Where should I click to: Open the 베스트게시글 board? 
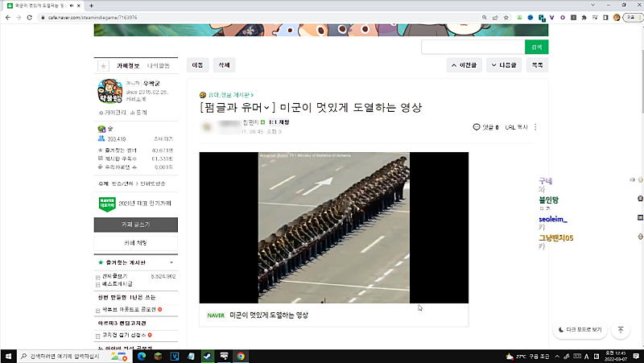pyautogui.click(x=118, y=284)
